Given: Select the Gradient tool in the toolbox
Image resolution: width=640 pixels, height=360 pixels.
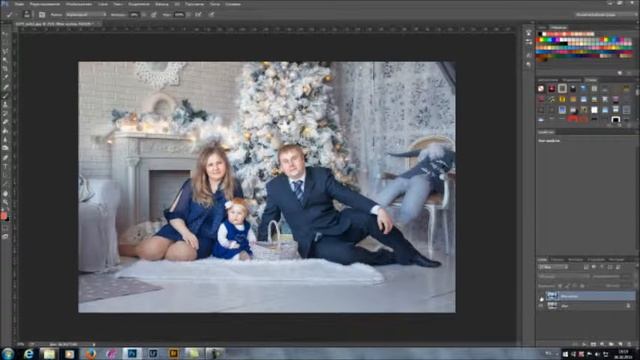Looking at the screenshot, I should click(x=5, y=131).
